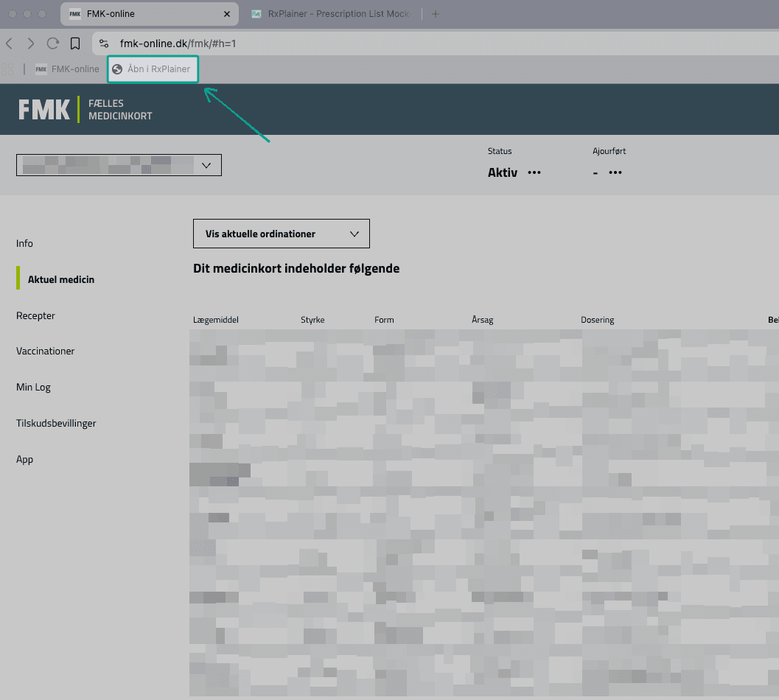
Task: Click the browser back navigation arrow
Action: [9, 43]
